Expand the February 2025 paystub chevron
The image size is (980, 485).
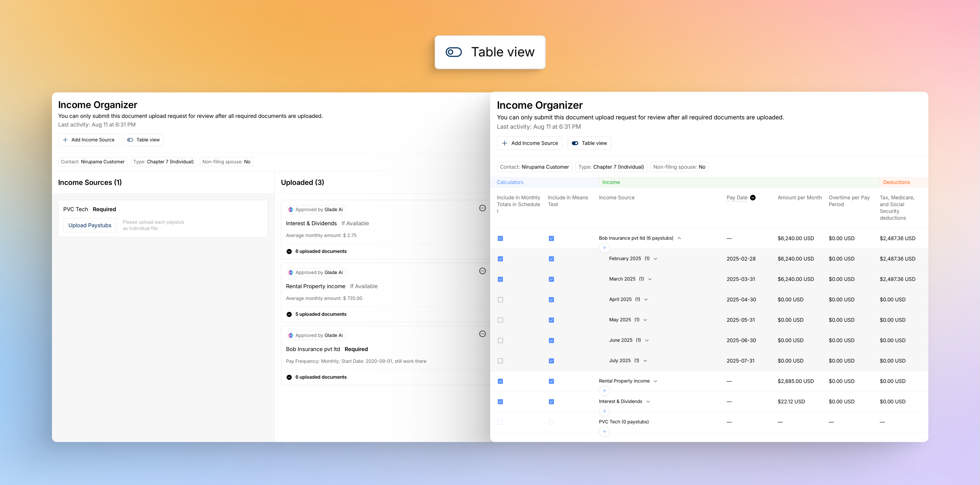click(655, 259)
